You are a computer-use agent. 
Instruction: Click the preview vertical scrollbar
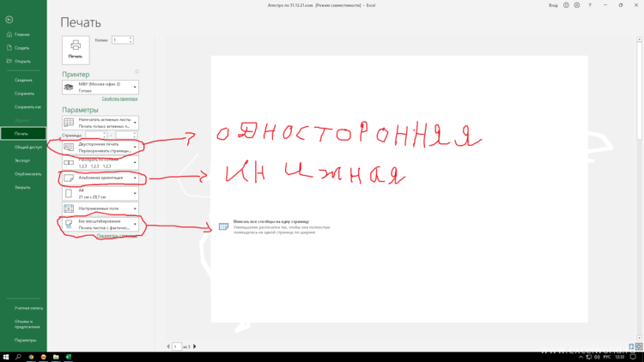(639, 189)
